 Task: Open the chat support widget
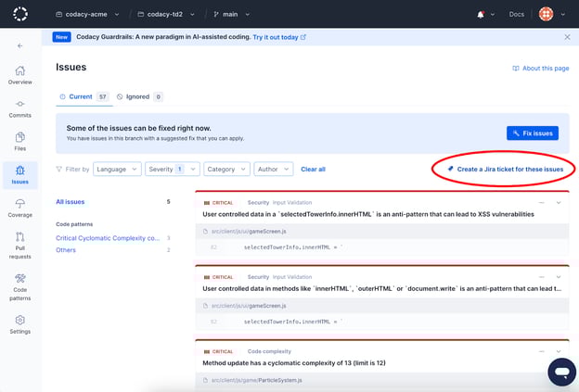coord(561,373)
